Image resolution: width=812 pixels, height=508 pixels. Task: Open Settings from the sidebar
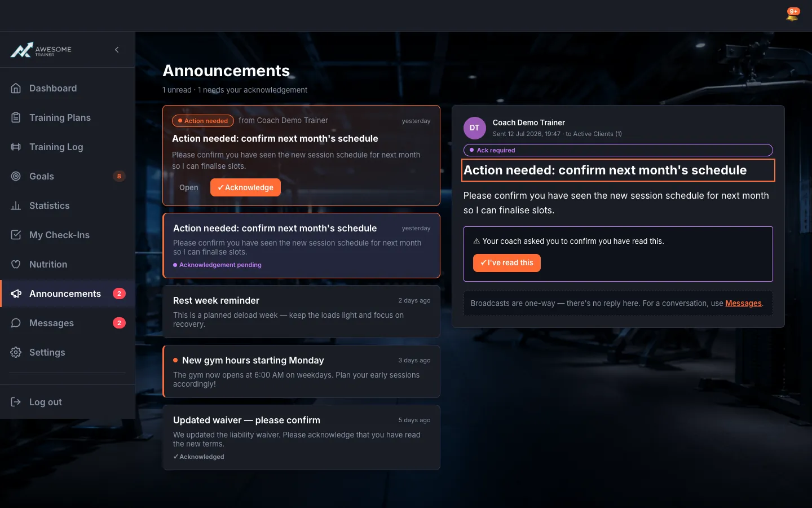(x=68, y=352)
